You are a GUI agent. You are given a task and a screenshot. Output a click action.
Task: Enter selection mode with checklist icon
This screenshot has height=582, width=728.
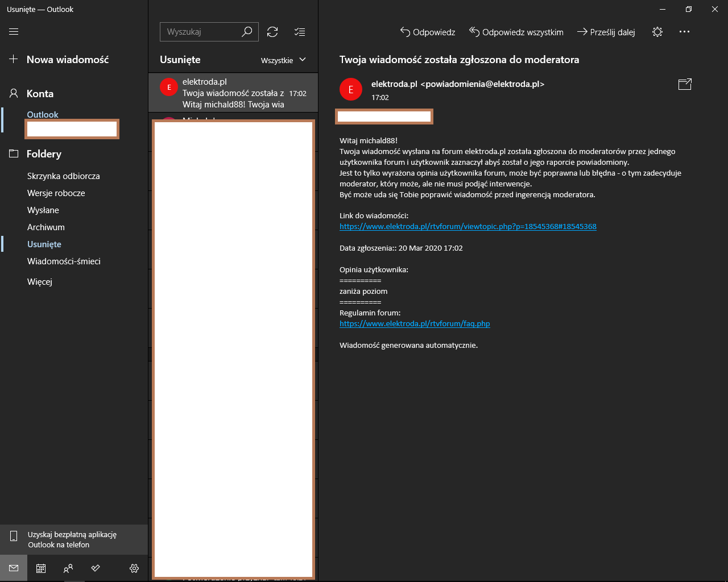click(x=300, y=32)
